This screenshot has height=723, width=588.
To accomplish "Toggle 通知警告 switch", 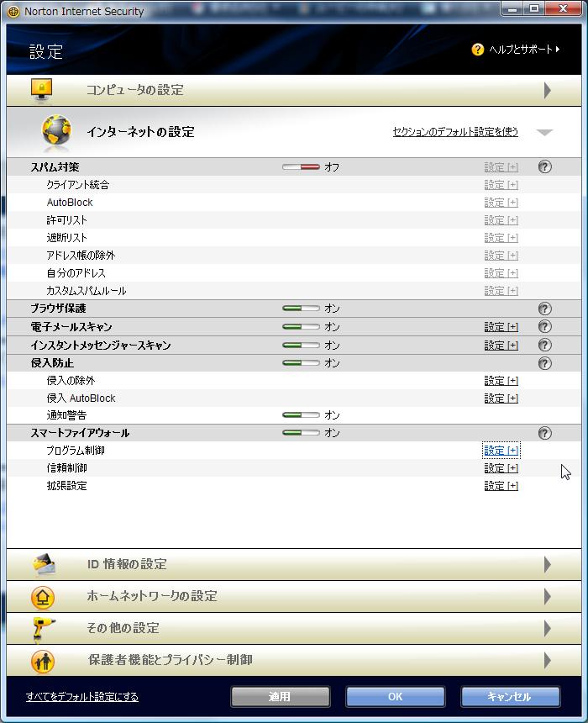I will 301,415.
